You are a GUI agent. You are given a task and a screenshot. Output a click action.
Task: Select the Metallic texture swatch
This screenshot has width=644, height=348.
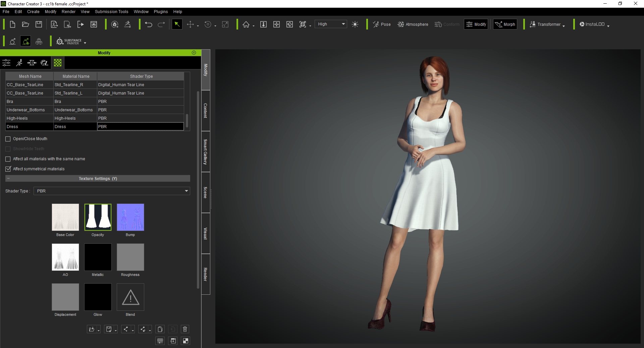click(x=98, y=257)
